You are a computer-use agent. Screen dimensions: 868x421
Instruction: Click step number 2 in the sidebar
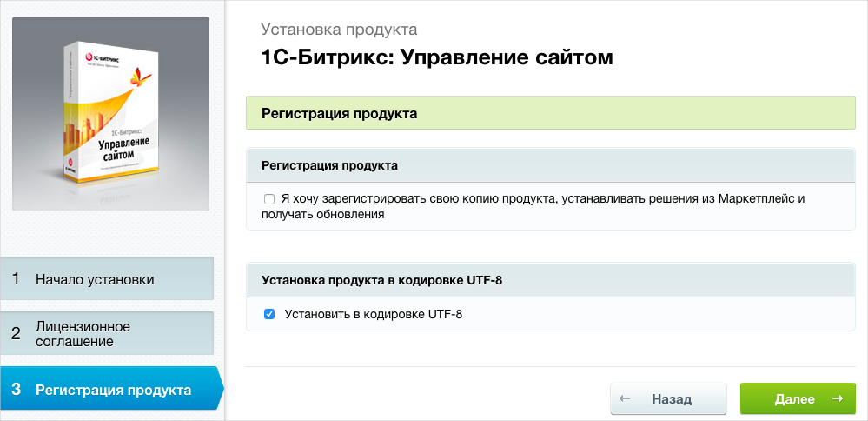[x=17, y=333]
